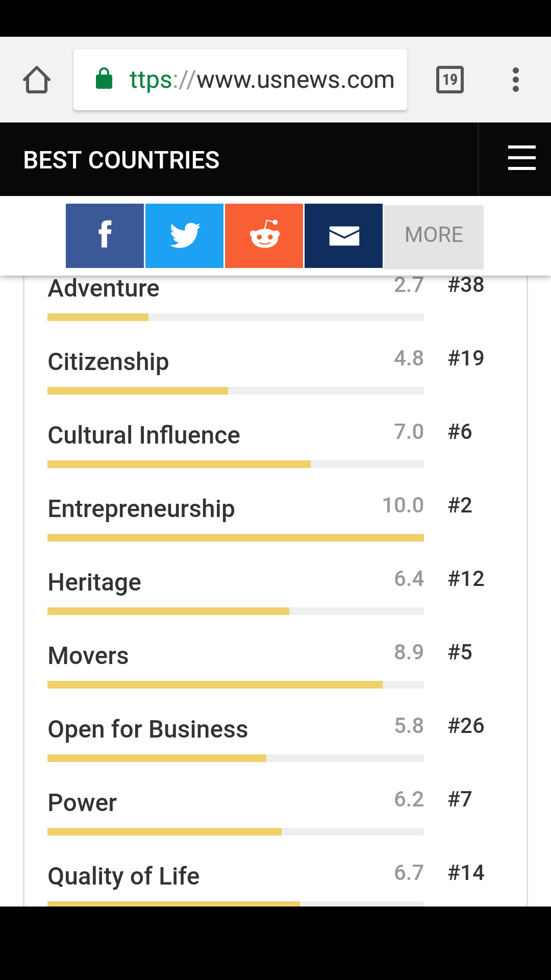Select the Entrepreneurship category label
This screenshot has height=980, width=551.
[141, 509]
